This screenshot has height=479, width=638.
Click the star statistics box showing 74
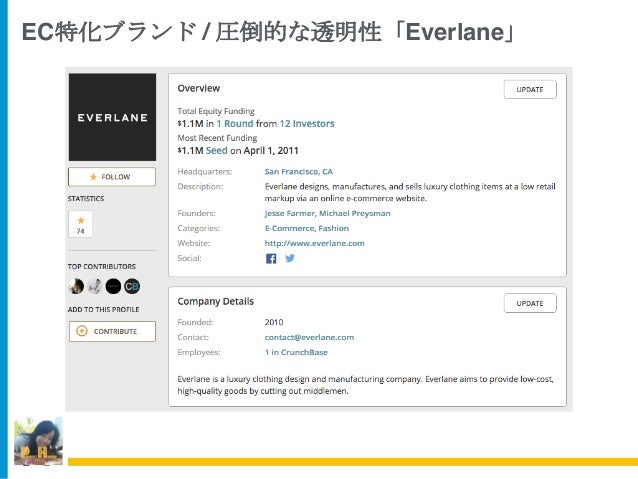[x=81, y=224]
